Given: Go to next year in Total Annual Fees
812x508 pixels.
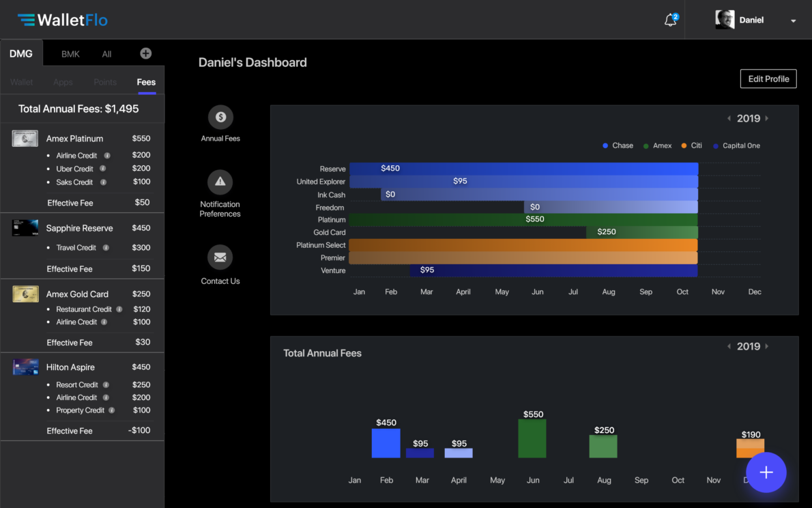Looking at the screenshot, I should (x=767, y=346).
